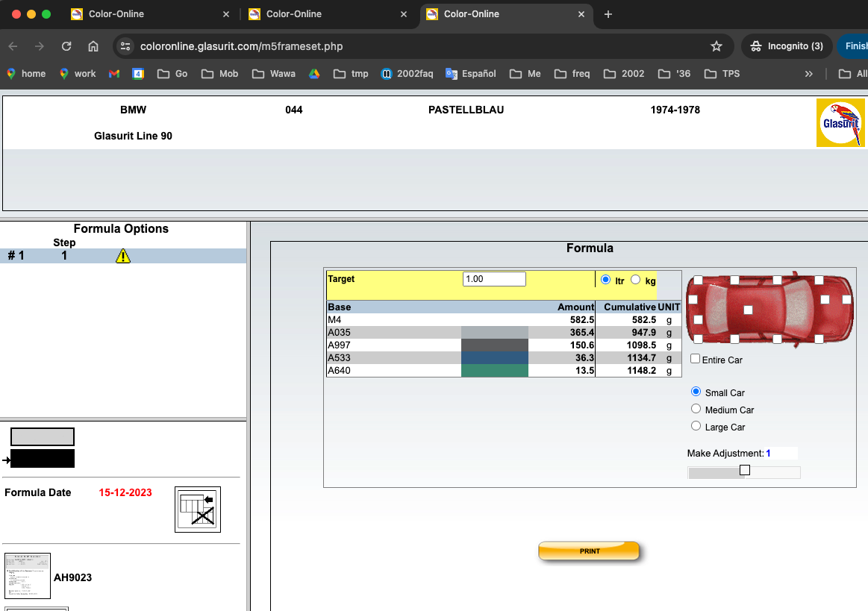
Task: Click the yellow warning triangle icon
Action: (x=123, y=256)
